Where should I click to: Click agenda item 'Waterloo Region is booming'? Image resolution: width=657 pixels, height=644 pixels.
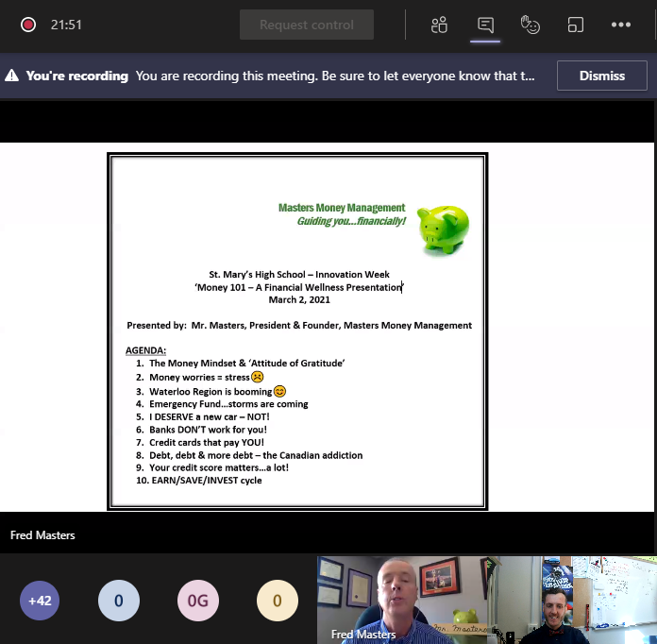pos(211,392)
